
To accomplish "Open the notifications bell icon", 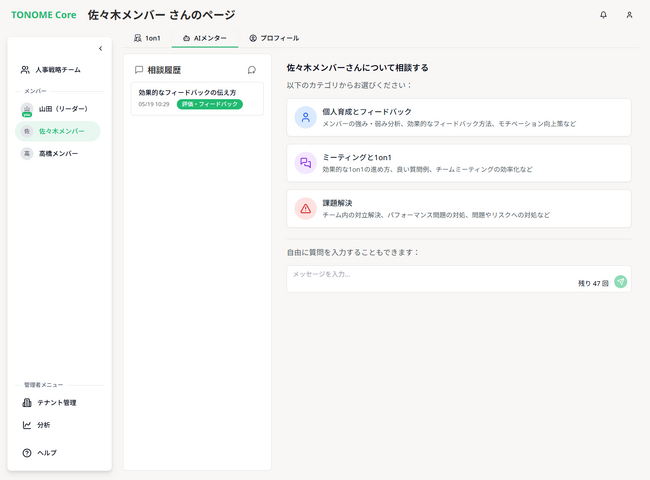I will (603, 15).
